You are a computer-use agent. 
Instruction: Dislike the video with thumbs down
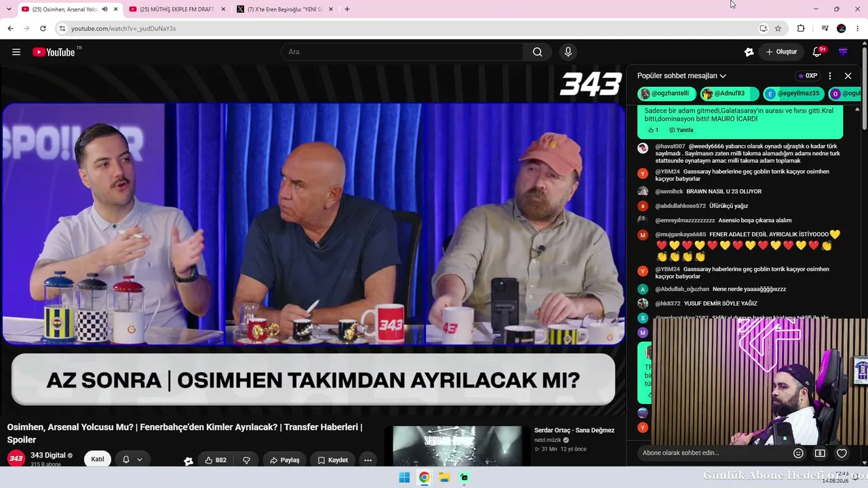(247, 460)
